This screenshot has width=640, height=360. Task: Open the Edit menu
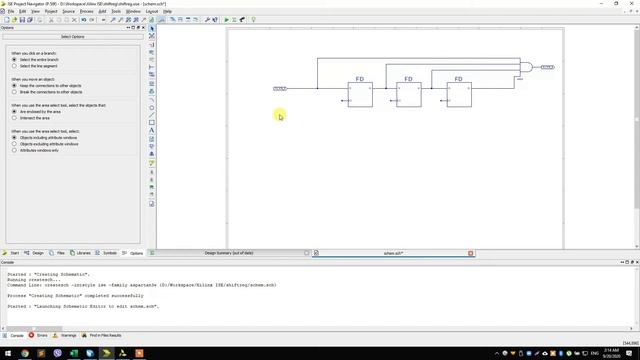[x=23, y=11]
